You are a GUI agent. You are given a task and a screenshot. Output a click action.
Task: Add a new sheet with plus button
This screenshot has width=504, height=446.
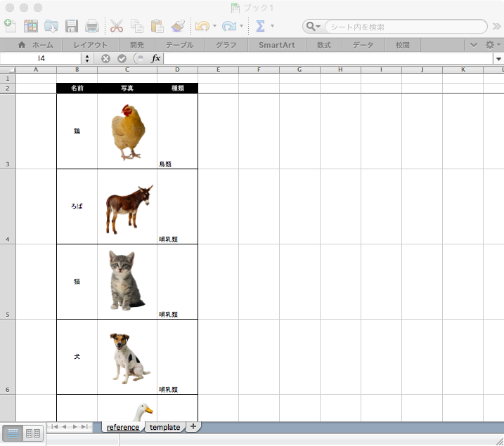193,426
